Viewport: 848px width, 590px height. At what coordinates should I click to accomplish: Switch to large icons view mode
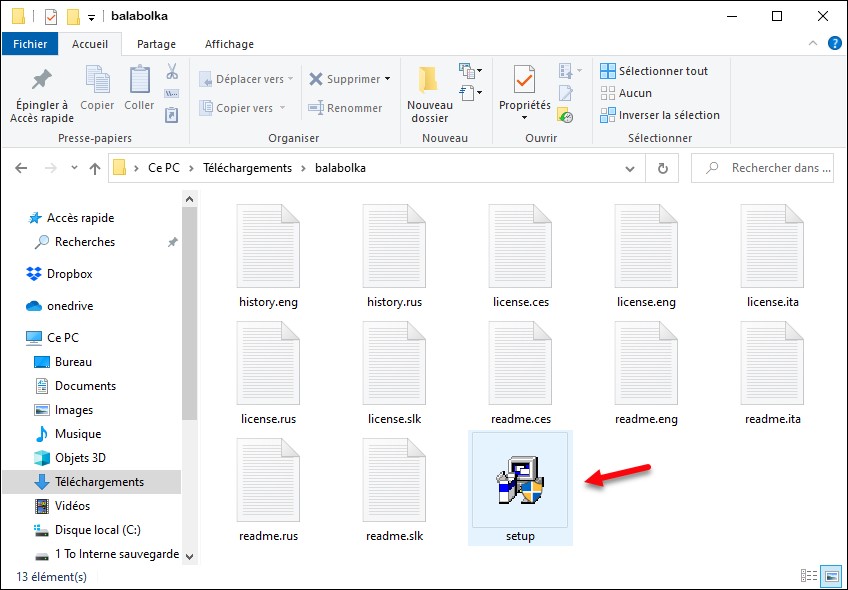point(831,576)
